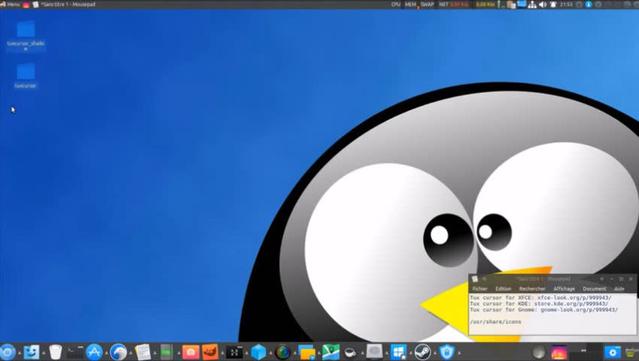This screenshot has width=639, height=361.
Task: Open the blue swirl web browser icon
Action: point(119,352)
